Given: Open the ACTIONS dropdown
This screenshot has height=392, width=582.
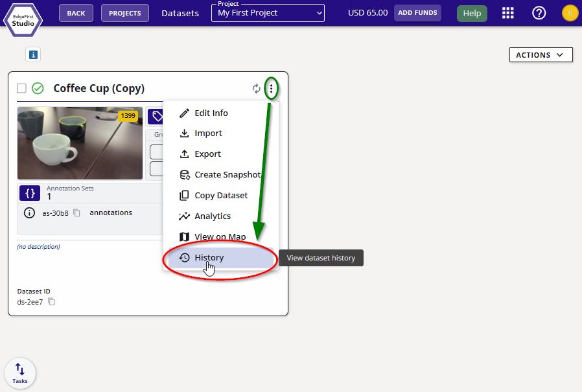Looking at the screenshot, I should pos(541,55).
